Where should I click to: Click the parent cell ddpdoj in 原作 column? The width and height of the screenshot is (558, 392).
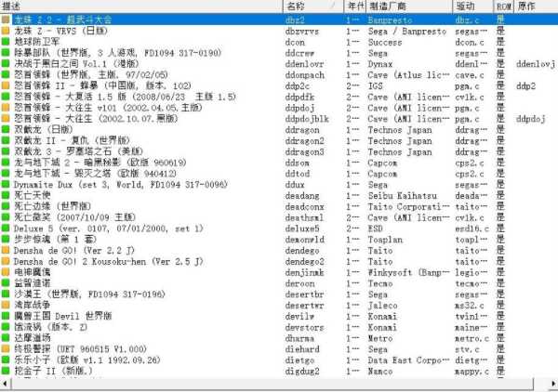[x=531, y=119]
